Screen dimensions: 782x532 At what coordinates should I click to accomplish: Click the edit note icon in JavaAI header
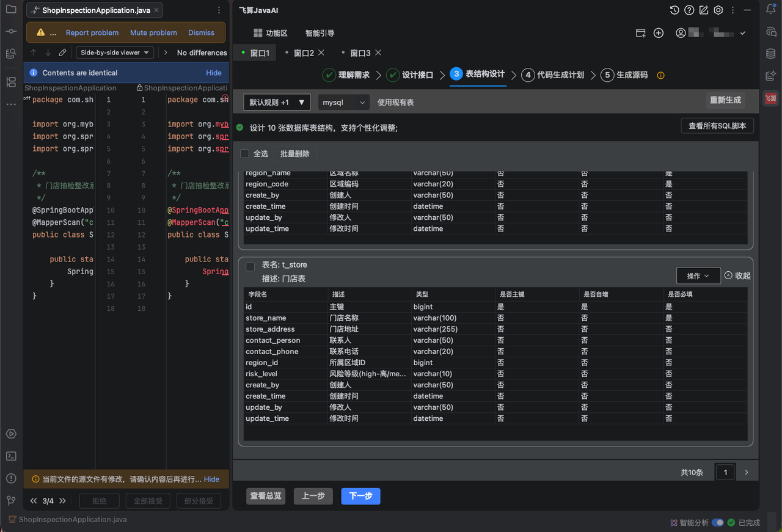[704, 10]
